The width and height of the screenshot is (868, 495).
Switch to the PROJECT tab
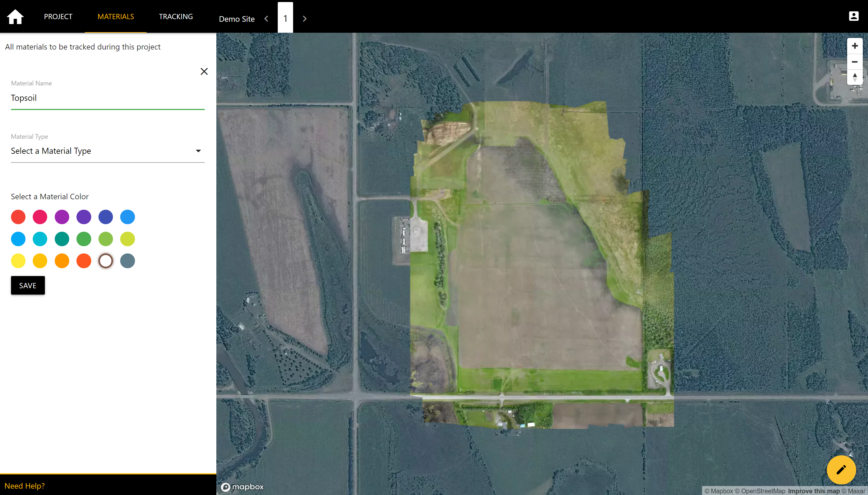58,16
